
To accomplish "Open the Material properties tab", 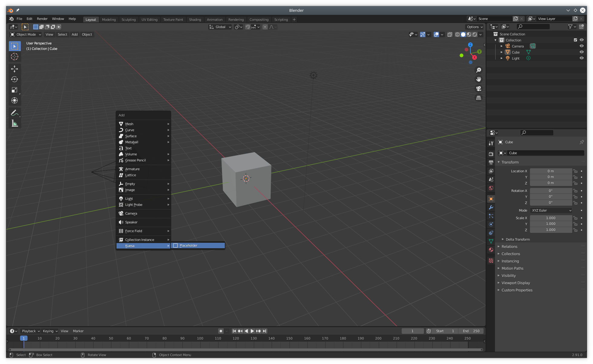I will tap(491, 250).
